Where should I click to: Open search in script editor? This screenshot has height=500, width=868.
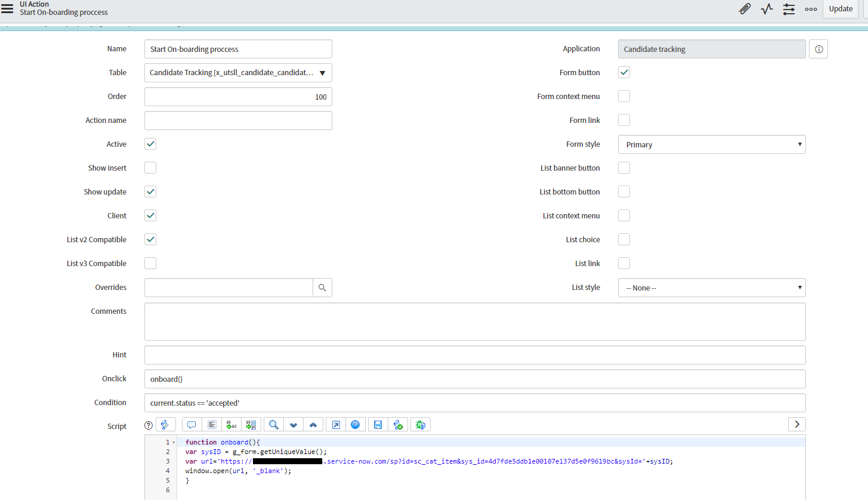(x=274, y=425)
